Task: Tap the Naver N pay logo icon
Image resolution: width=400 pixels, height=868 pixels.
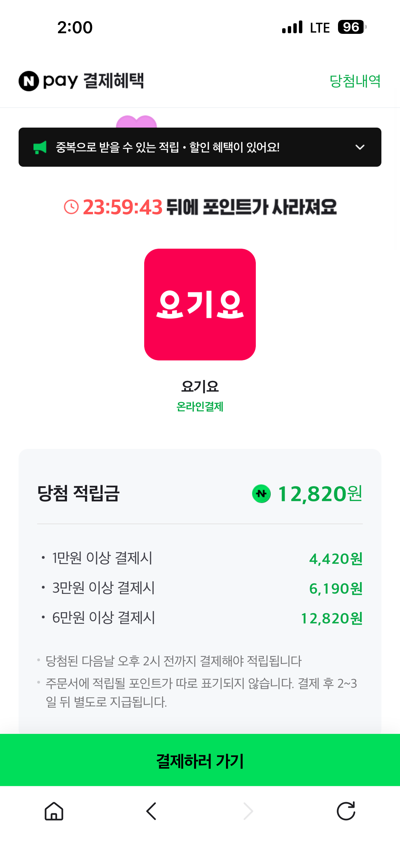Action: (29, 81)
